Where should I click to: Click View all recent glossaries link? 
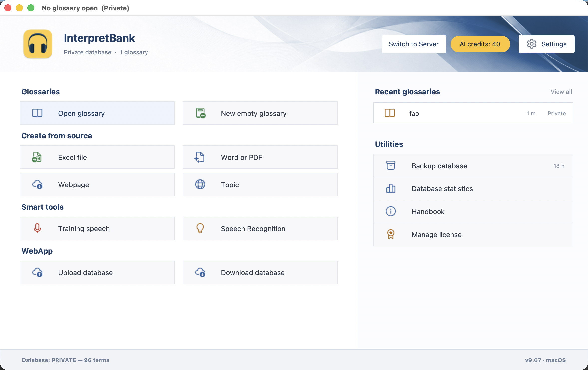click(561, 92)
